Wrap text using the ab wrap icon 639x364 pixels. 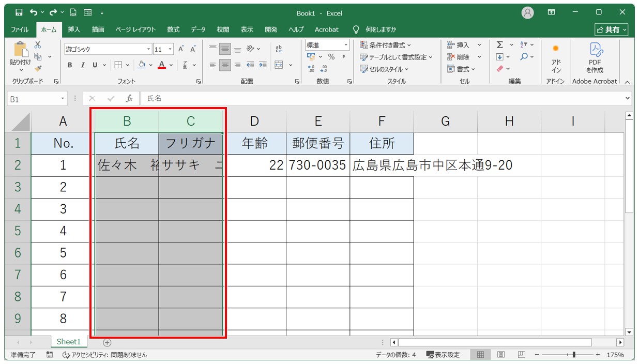279,49
